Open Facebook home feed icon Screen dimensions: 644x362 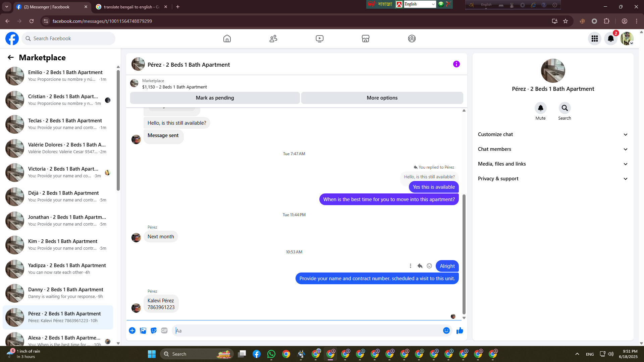(227, 39)
